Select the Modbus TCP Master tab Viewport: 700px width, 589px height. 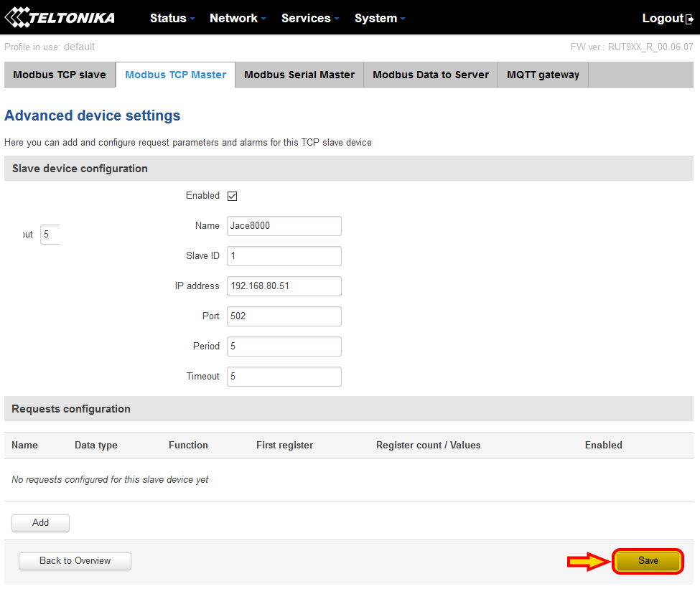tap(175, 75)
